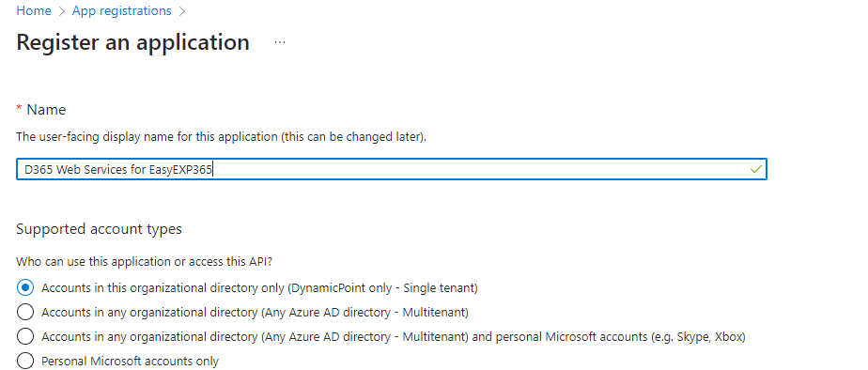This screenshot has height=370, width=868.
Task: Click the chevron after App registrations breadcrumb
Action: (181, 11)
